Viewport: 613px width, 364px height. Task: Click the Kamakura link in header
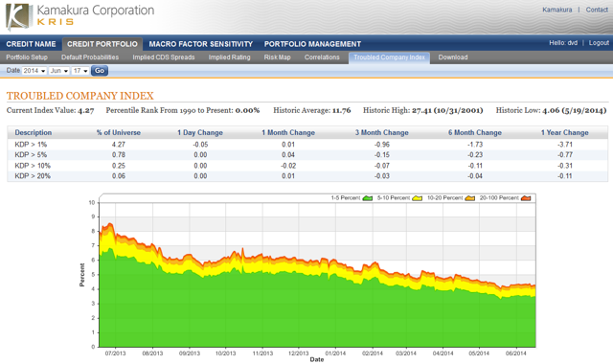[x=557, y=10]
